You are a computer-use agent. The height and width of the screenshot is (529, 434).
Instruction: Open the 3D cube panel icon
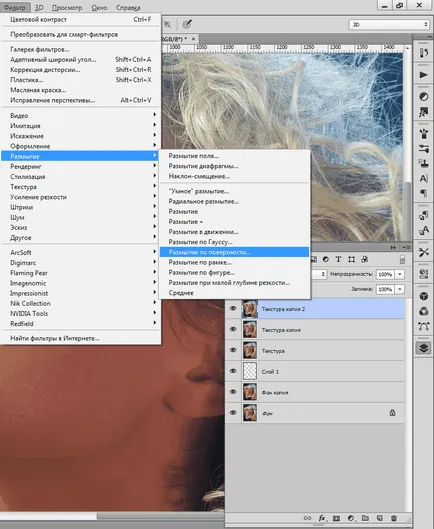click(424, 296)
